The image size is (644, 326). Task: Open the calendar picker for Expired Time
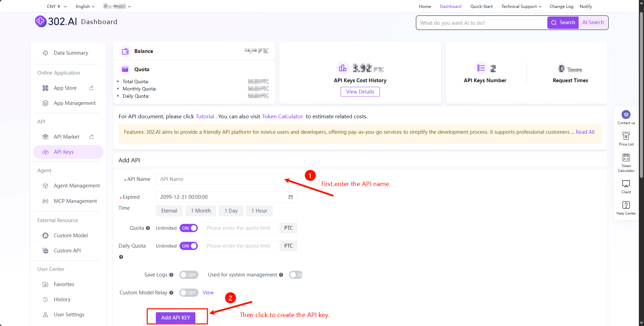(x=291, y=197)
